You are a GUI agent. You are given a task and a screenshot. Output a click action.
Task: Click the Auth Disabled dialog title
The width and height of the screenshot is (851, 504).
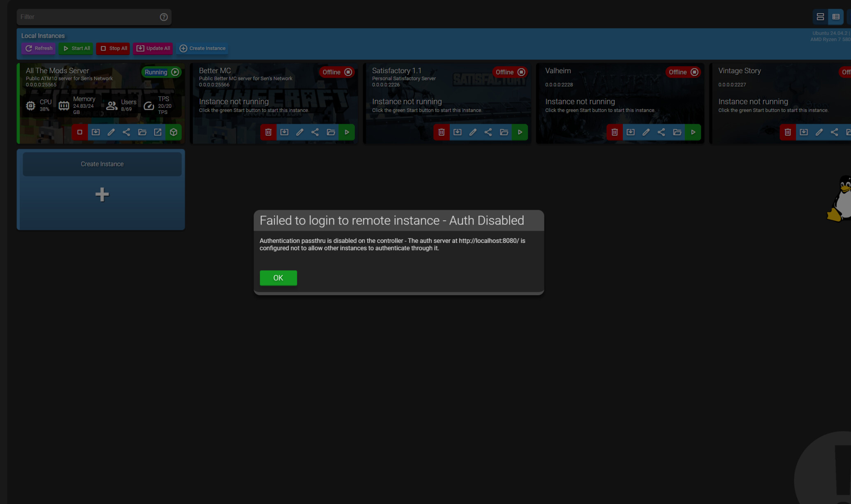coord(392,220)
